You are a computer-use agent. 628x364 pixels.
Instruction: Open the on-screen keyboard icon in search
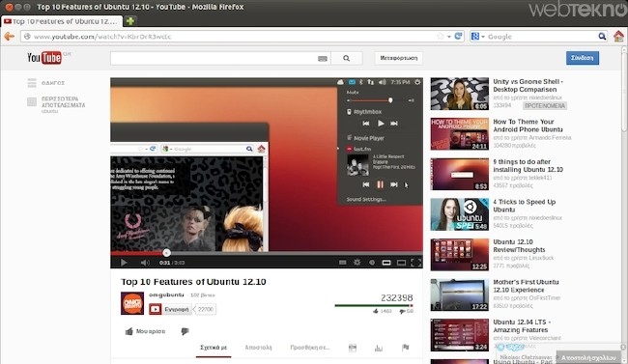click(x=323, y=59)
